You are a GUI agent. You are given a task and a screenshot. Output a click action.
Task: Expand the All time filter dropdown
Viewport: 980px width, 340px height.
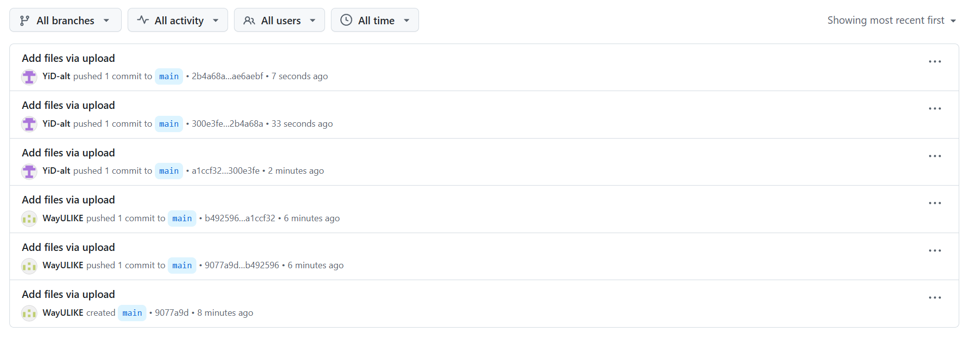pyautogui.click(x=374, y=20)
